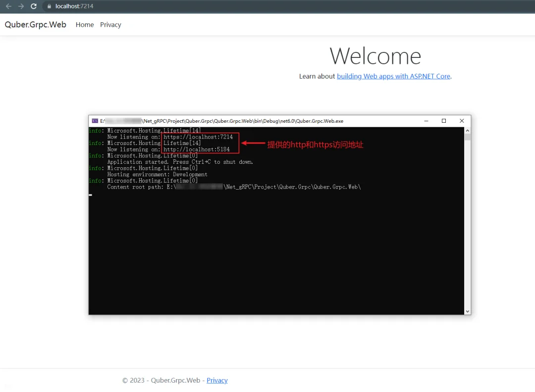Maximize the Quber.Grpc.Web.exe console window
This screenshot has width=535, height=392.
click(x=443, y=121)
